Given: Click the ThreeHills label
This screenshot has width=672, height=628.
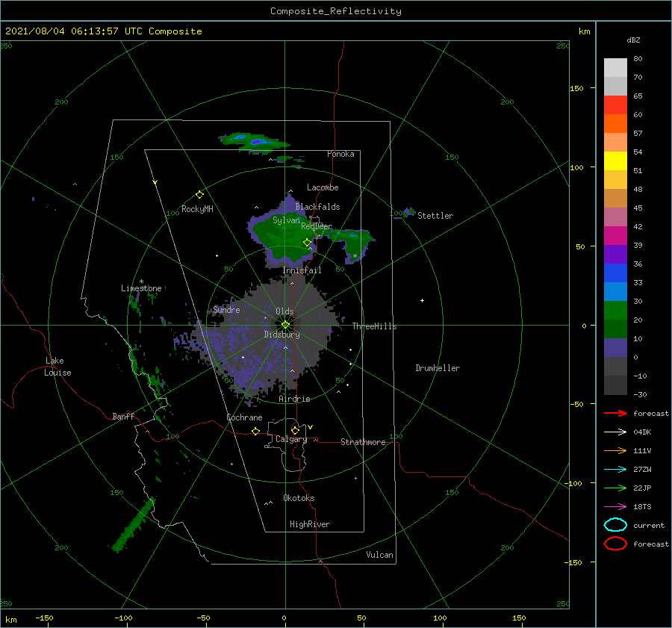Looking at the screenshot, I should (375, 326).
